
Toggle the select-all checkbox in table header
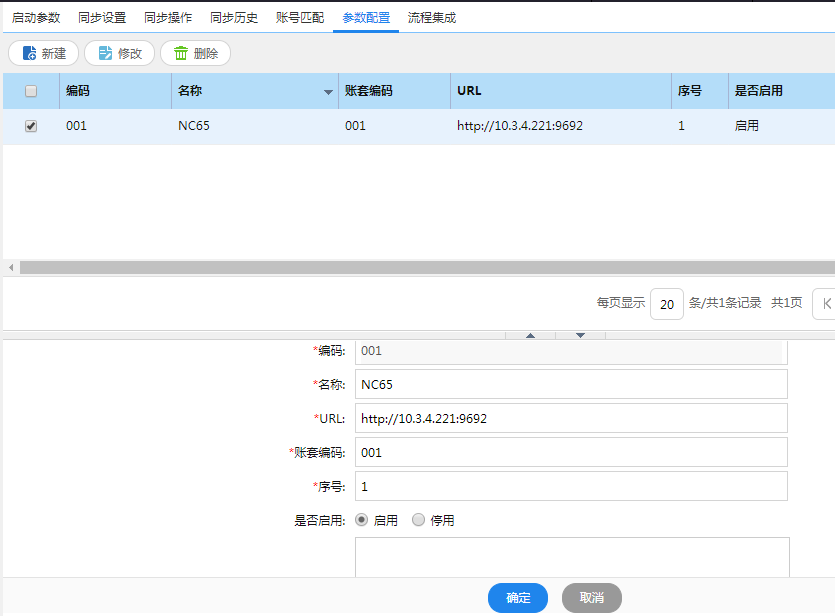coord(31,91)
